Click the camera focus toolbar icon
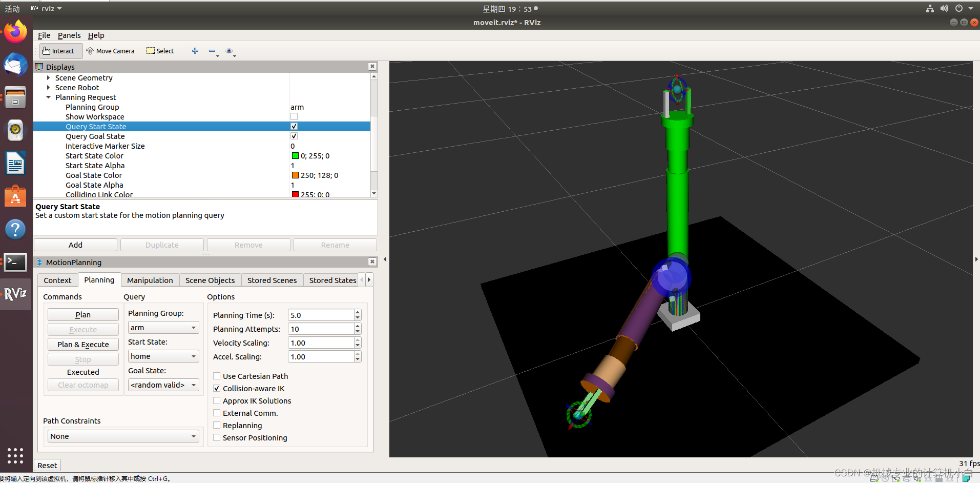980x483 pixels. (230, 52)
